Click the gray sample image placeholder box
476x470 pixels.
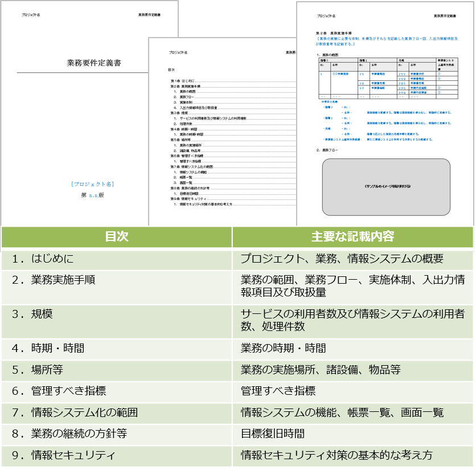(x=386, y=187)
